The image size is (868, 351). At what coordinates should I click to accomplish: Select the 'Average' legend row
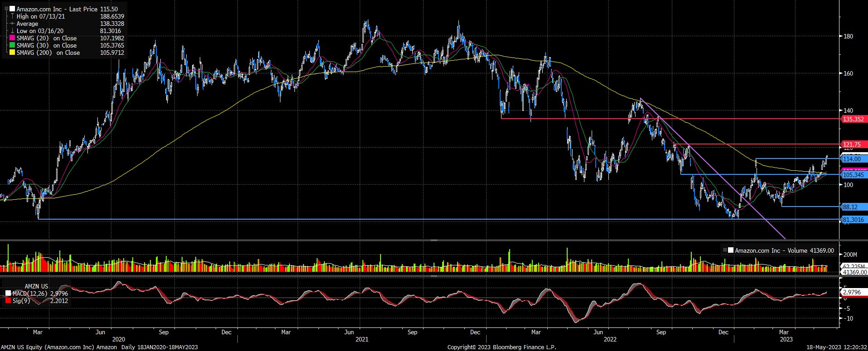[x=27, y=24]
